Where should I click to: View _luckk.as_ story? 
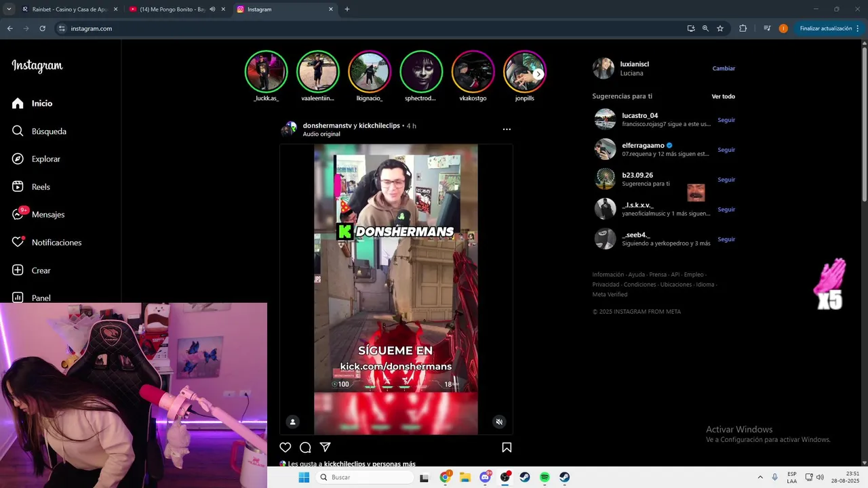pyautogui.click(x=266, y=72)
